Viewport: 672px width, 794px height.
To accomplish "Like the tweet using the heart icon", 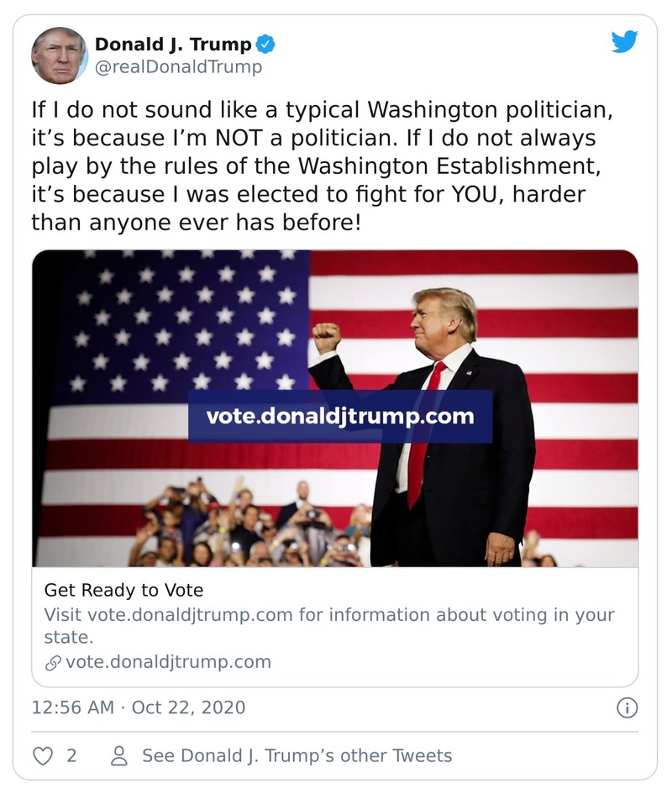I will (x=44, y=755).
